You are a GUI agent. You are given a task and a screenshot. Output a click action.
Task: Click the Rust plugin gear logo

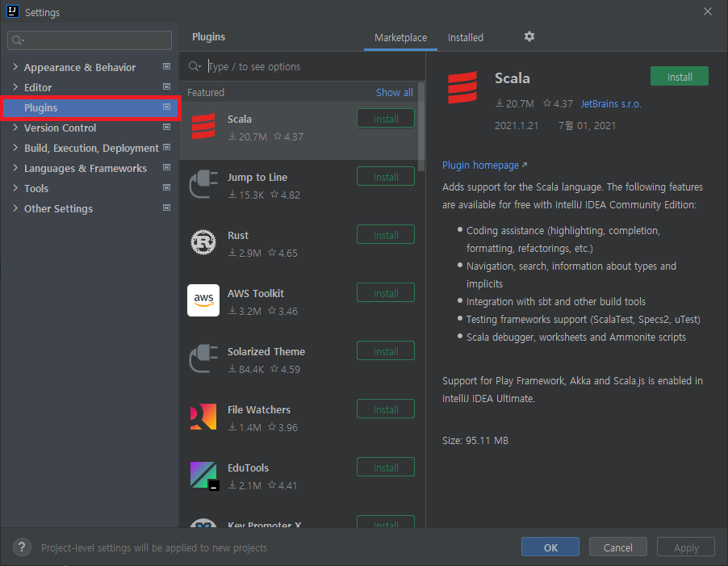pyautogui.click(x=203, y=242)
